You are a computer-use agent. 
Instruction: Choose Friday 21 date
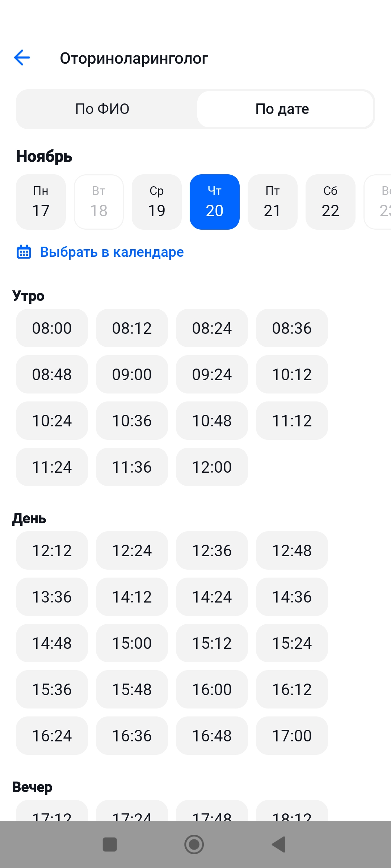click(273, 202)
